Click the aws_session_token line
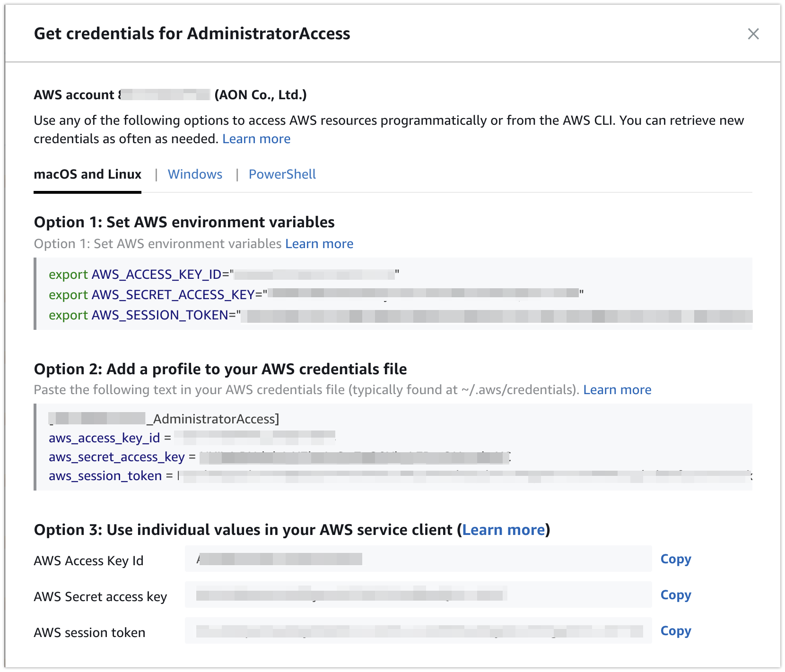Viewport: 785px width, 672px height. 401,476
